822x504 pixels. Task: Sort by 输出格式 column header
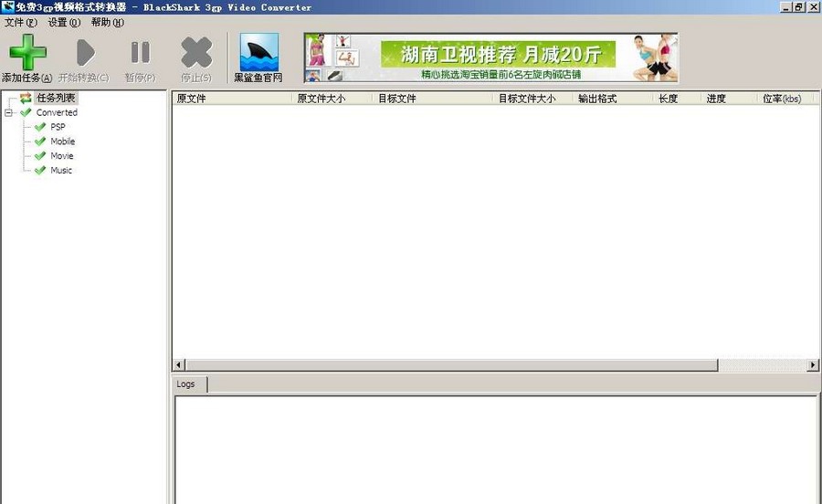(x=614, y=99)
